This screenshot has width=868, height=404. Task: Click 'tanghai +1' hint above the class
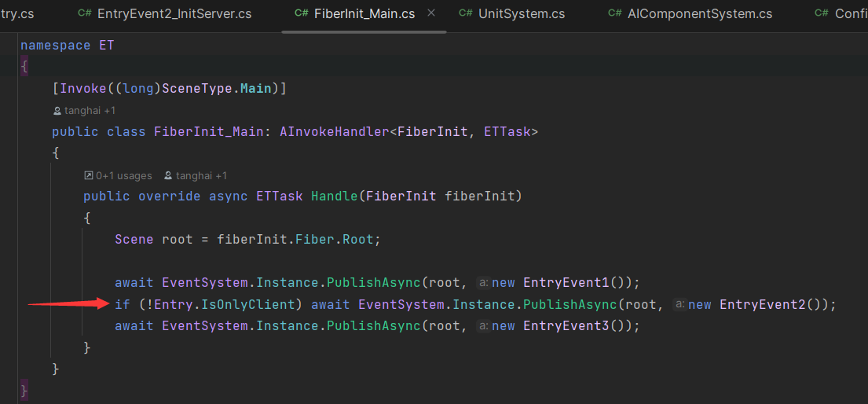tap(90, 111)
